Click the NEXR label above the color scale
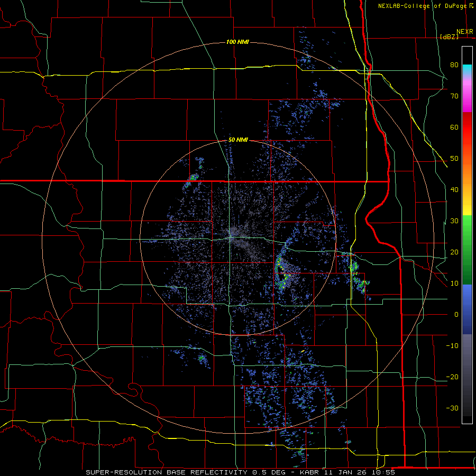 point(465,32)
